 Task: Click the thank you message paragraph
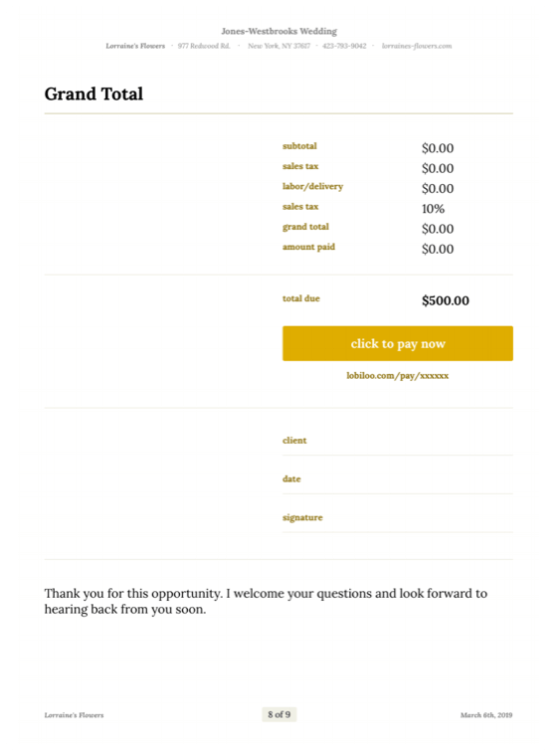266,601
